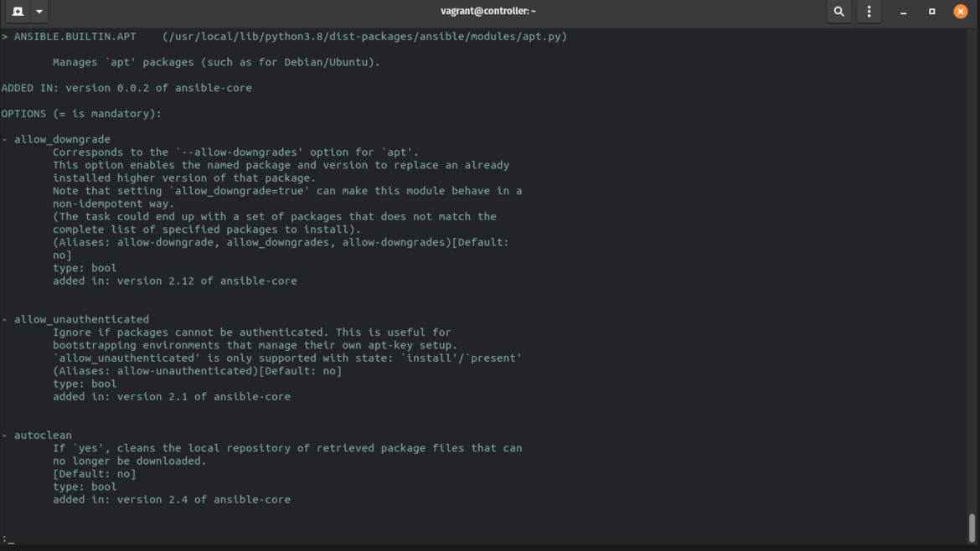Expand the new tab dropdown arrow
Image resolution: width=980 pixels, height=551 pixels.
[x=39, y=12]
